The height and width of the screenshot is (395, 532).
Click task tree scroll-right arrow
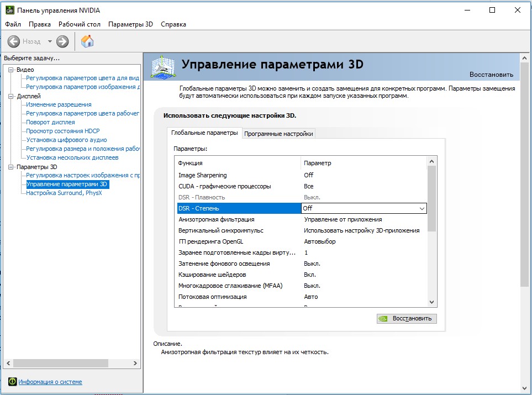[135, 363]
